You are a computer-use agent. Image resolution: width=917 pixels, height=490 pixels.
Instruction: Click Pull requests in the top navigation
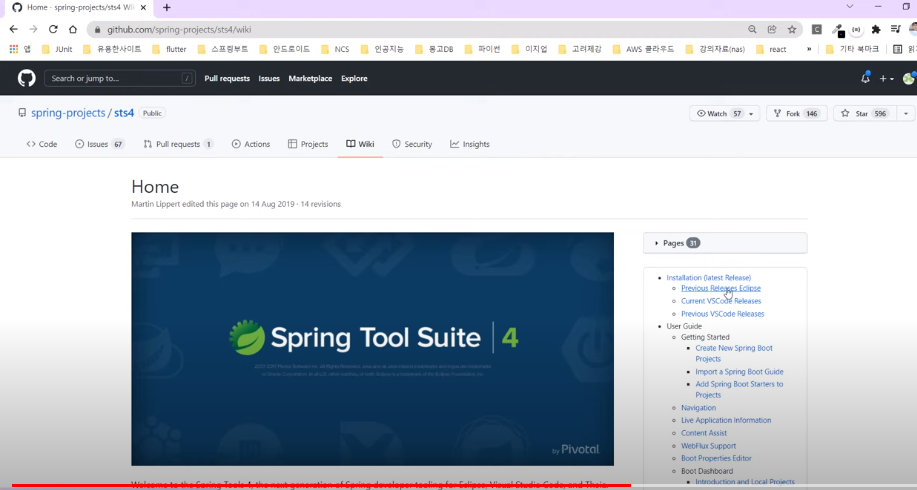coord(227,78)
